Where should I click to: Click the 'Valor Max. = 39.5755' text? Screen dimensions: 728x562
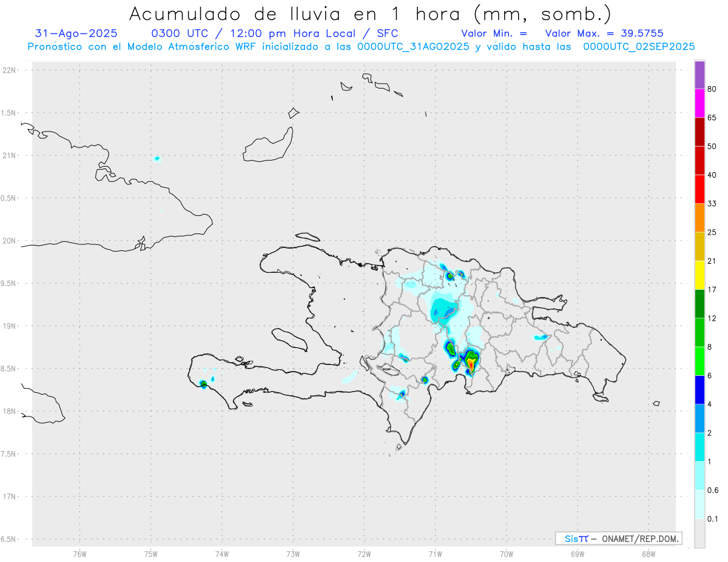coord(604,33)
